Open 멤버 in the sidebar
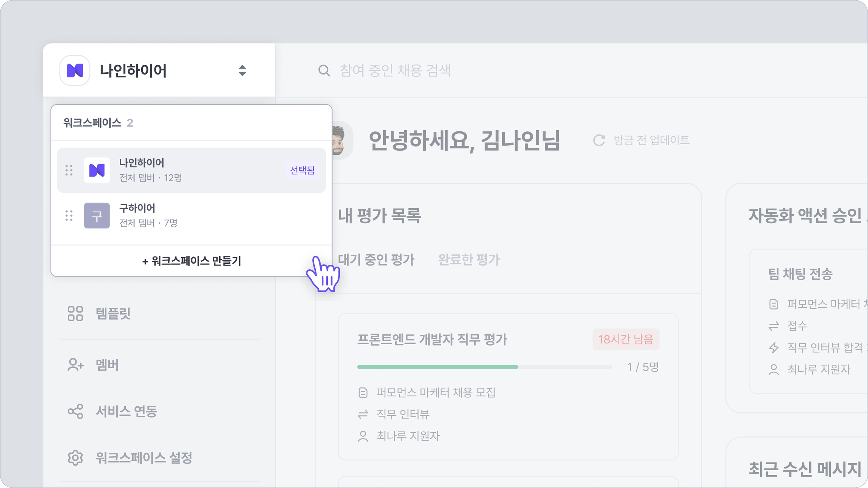The image size is (868, 488). (x=107, y=365)
